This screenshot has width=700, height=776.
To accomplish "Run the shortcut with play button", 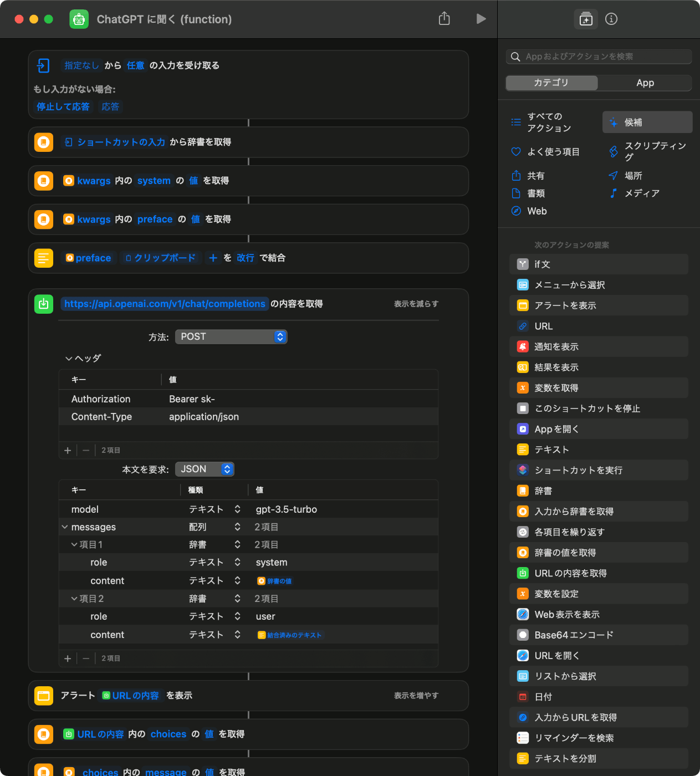I will point(481,19).
